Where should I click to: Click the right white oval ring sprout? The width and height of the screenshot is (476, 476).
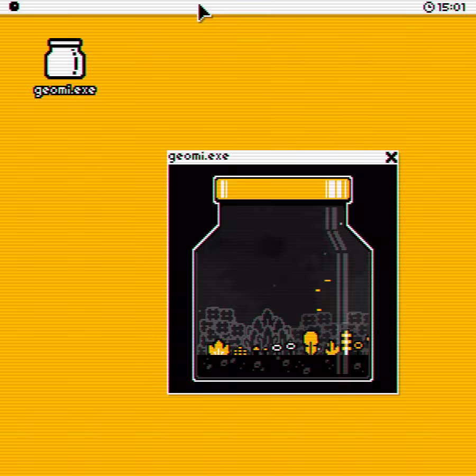(x=290, y=346)
